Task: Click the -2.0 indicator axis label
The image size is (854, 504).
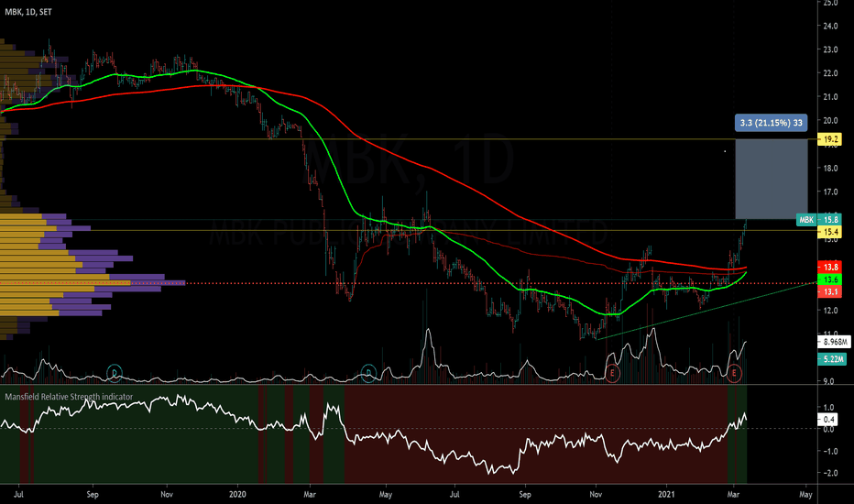Action: [x=829, y=473]
